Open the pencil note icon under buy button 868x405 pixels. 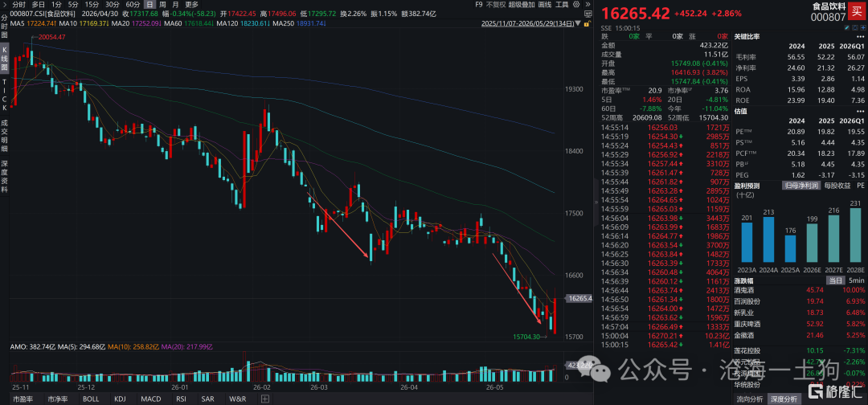846,27
